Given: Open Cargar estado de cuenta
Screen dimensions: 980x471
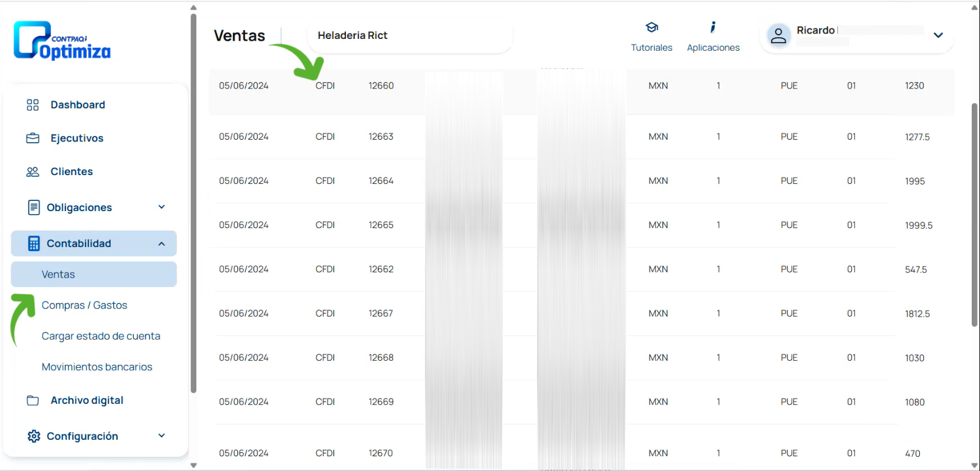Looking at the screenshot, I should pos(101,336).
